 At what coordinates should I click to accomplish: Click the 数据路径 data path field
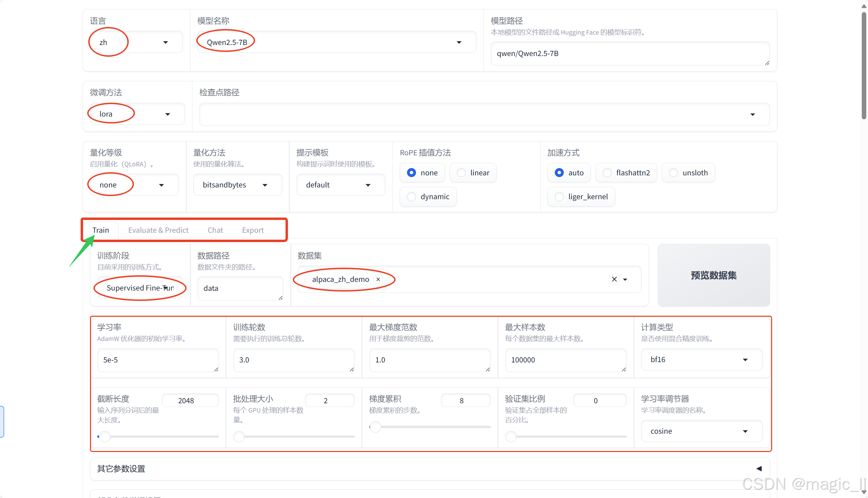pos(240,288)
